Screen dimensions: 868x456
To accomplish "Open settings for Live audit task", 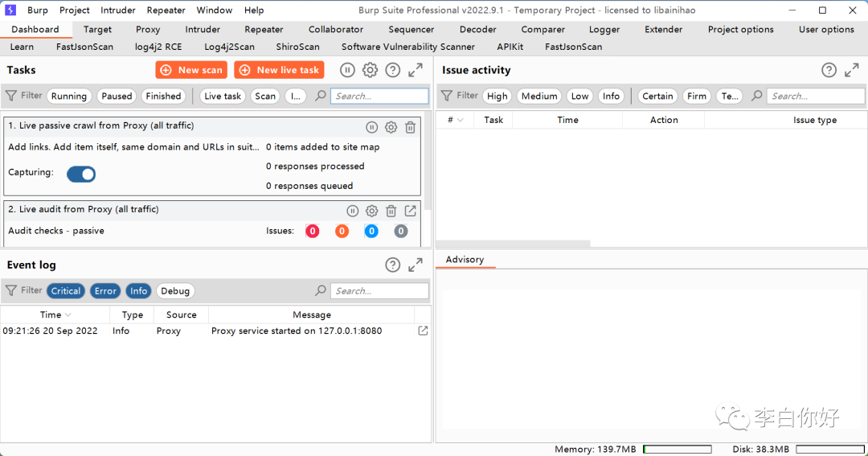I will pos(371,211).
